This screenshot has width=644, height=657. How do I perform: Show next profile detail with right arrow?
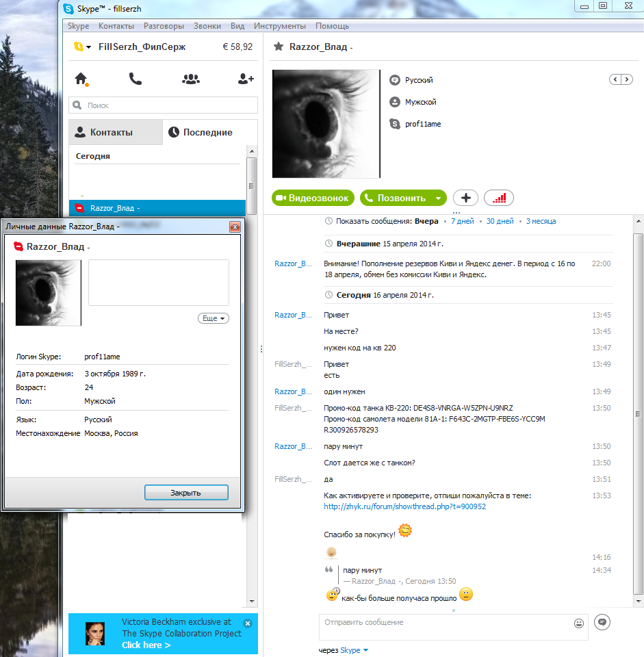coord(627,79)
